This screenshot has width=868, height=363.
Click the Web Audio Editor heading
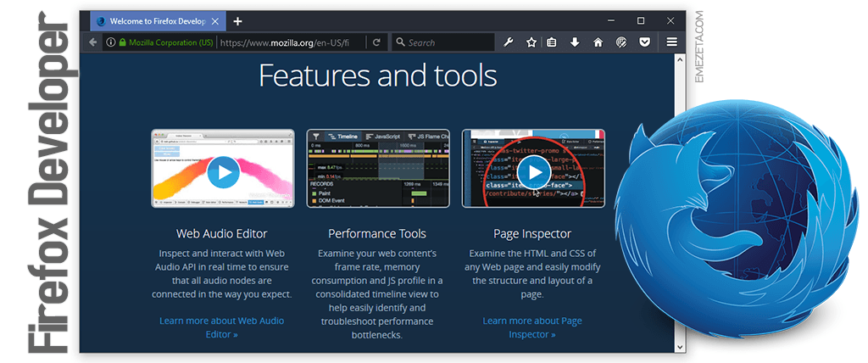click(221, 233)
